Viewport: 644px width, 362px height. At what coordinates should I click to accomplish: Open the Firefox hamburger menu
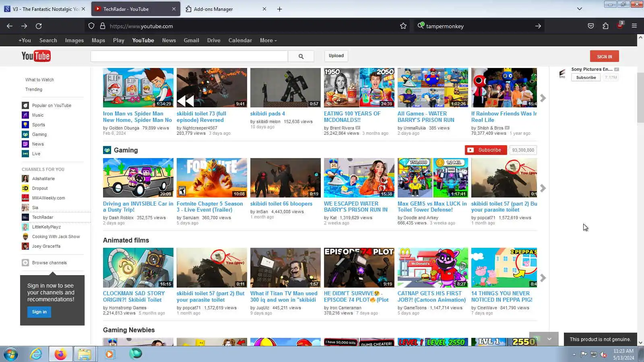[x=634, y=26]
